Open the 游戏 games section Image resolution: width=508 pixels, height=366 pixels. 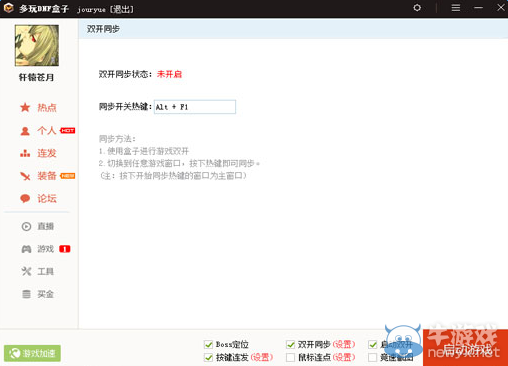45,249
